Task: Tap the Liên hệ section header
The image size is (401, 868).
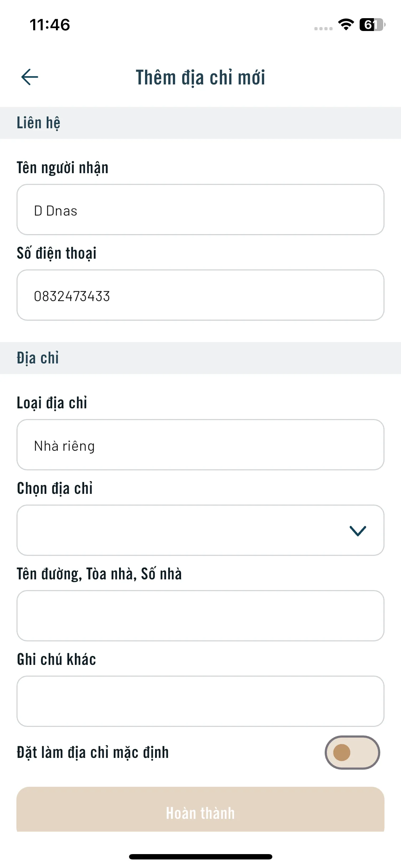Action: [x=38, y=123]
